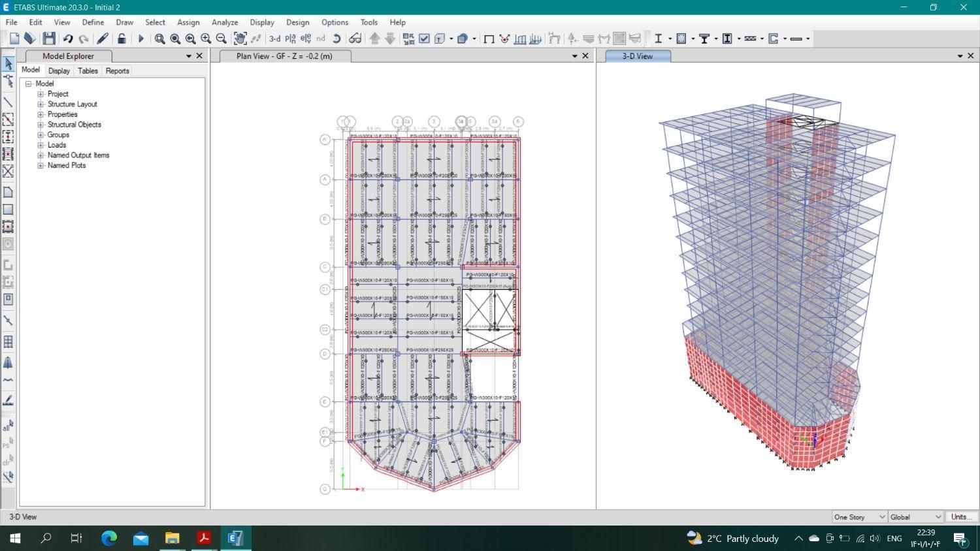Click the weather 2°C Partly cloudy widget
The height and width of the screenshot is (551, 980).
pyautogui.click(x=733, y=539)
